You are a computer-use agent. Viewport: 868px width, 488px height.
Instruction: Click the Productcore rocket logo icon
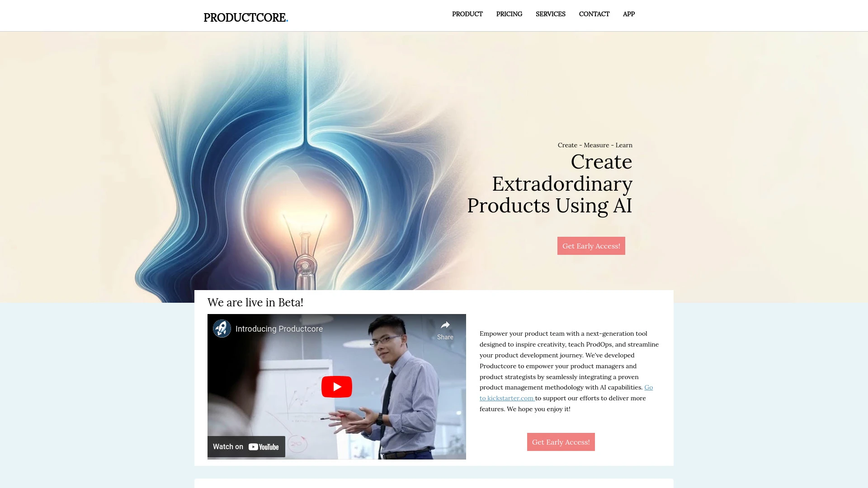(221, 328)
